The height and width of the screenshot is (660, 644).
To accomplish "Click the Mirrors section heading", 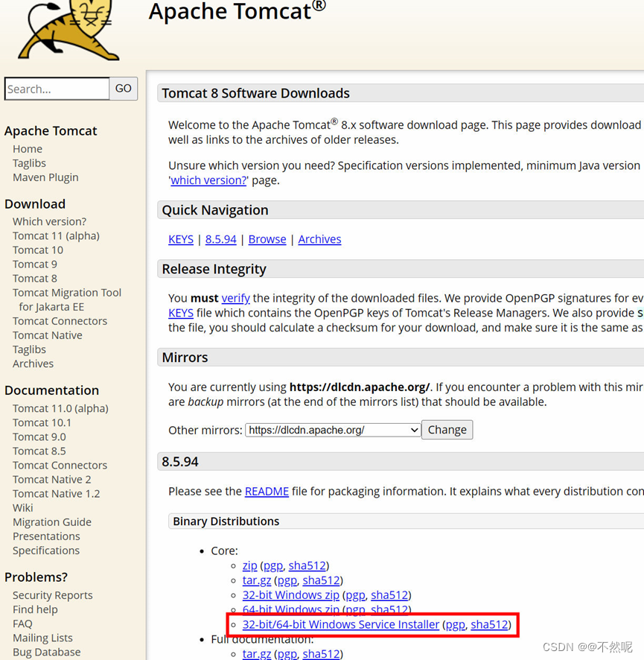I will click(185, 358).
